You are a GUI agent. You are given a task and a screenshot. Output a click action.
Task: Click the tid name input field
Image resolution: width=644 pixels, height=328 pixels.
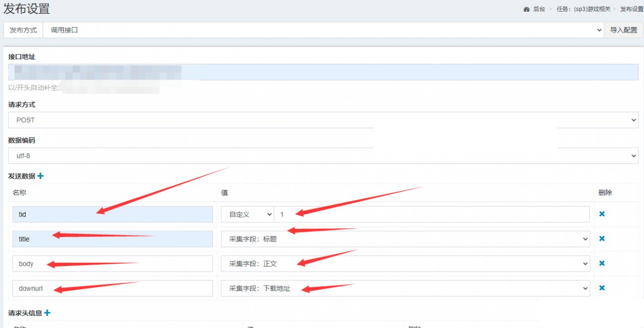point(113,214)
